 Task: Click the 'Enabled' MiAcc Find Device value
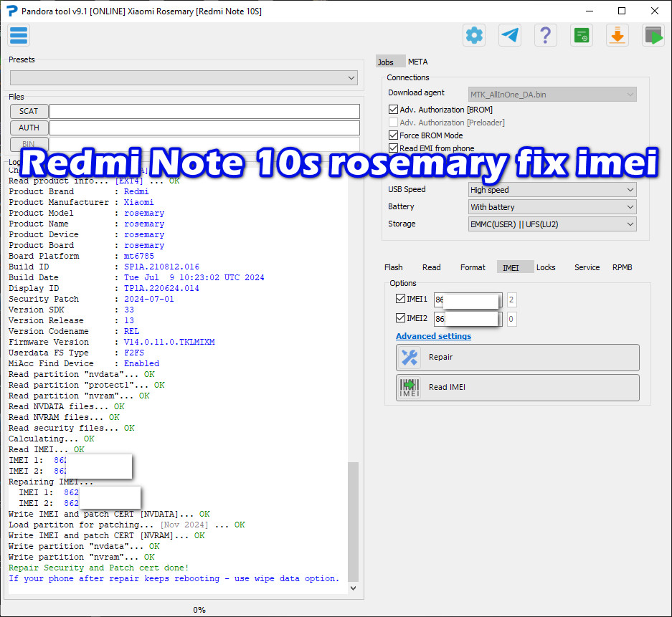pos(141,363)
